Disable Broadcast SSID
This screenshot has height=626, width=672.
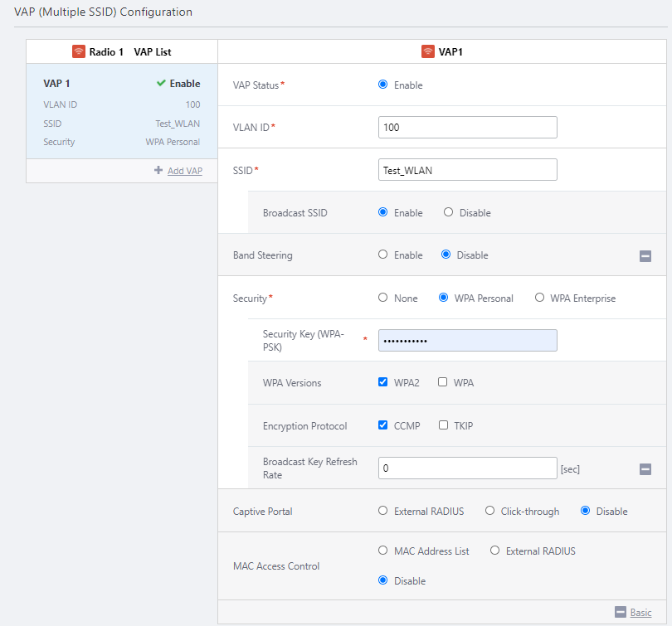coord(449,212)
